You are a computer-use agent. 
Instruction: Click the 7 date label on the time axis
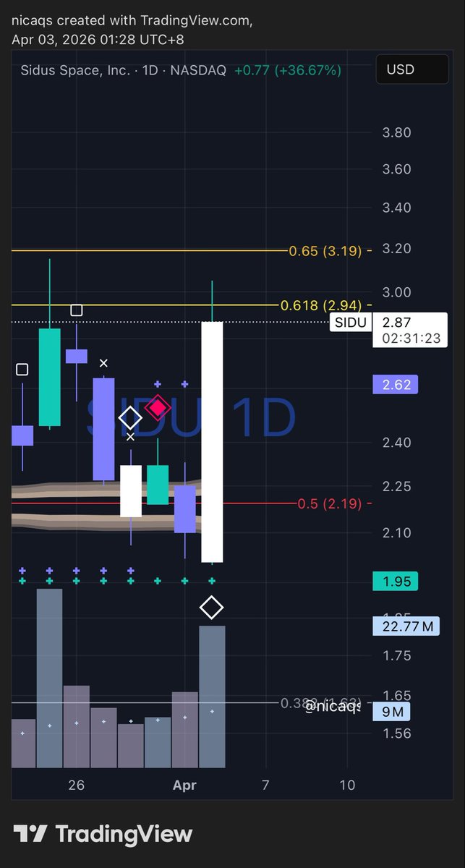tap(265, 785)
